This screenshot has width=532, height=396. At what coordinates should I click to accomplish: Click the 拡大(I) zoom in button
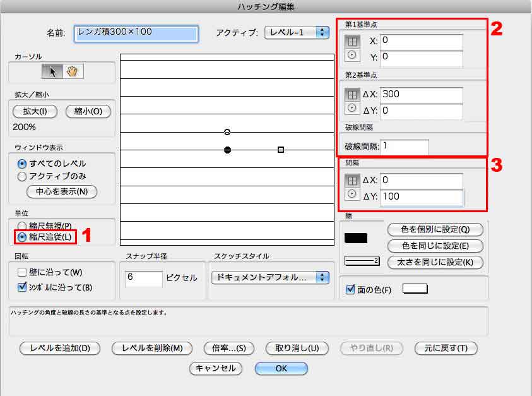pyautogui.click(x=35, y=112)
